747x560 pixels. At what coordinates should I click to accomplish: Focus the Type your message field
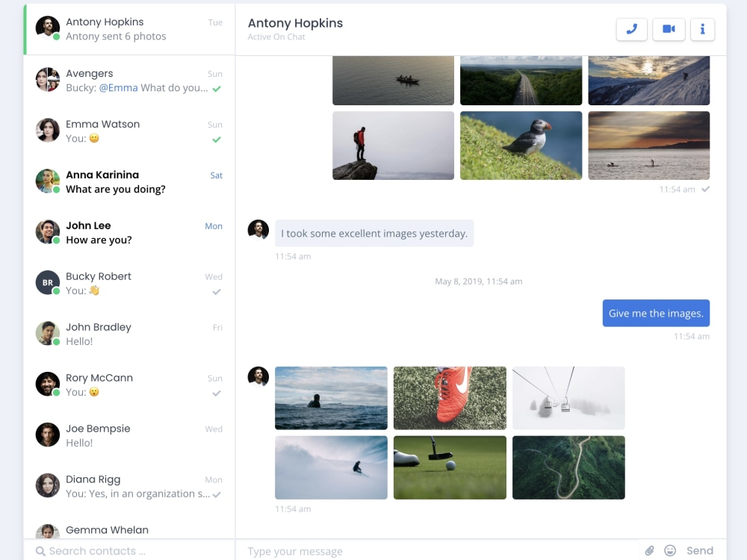436,551
